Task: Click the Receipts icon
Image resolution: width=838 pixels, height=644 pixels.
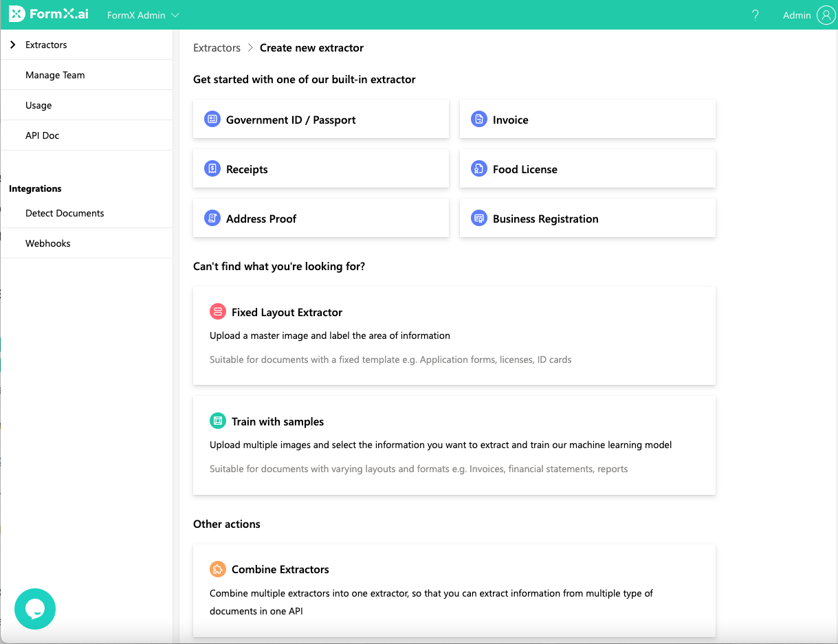Action: point(212,169)
